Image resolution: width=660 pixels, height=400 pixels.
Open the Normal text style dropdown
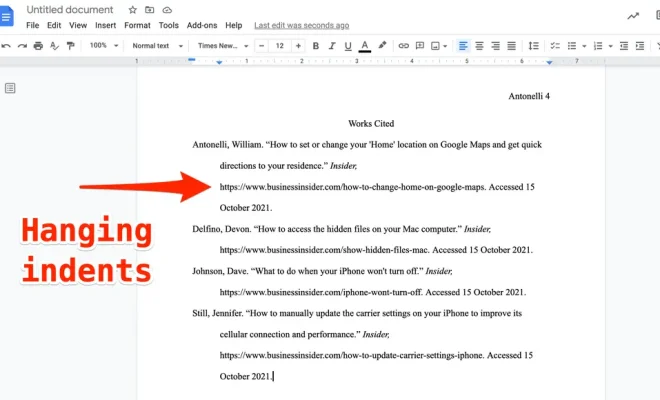pos(157,46)
